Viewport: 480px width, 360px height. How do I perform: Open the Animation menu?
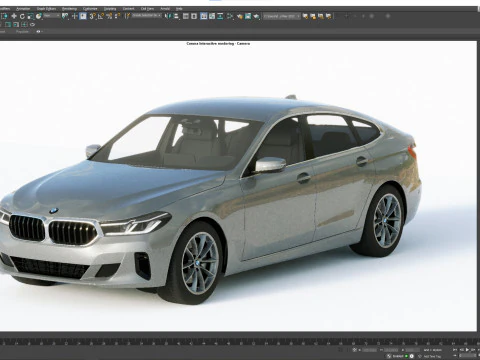coord(23,8)
